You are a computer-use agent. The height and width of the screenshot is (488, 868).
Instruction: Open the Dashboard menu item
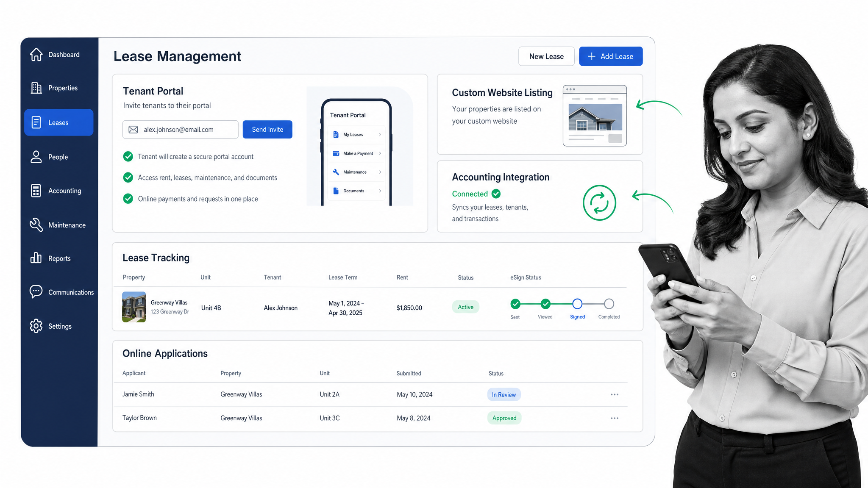(x=59, y=54)
